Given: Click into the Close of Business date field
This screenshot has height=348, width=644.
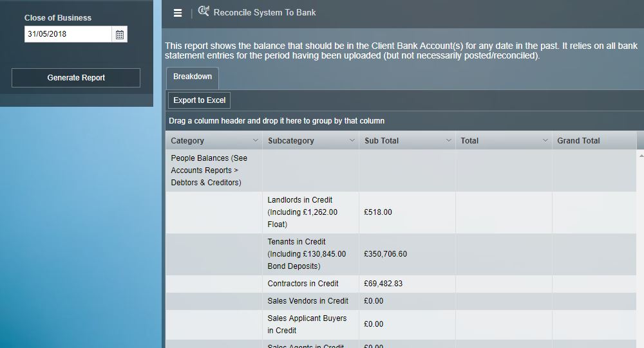Looking at the screenshot, I should pos(68,35).
